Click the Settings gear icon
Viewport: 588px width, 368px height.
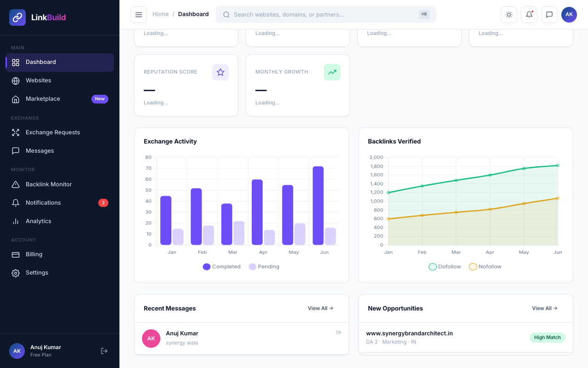pos(16,273)
